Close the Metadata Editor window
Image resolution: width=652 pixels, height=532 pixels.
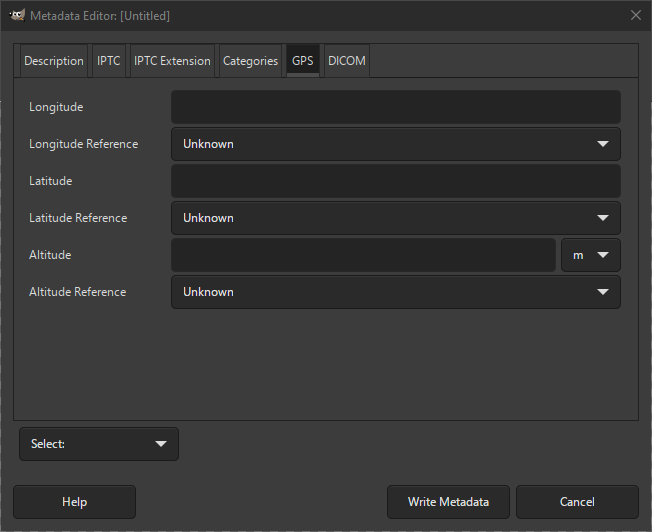[x=635, y=15]
